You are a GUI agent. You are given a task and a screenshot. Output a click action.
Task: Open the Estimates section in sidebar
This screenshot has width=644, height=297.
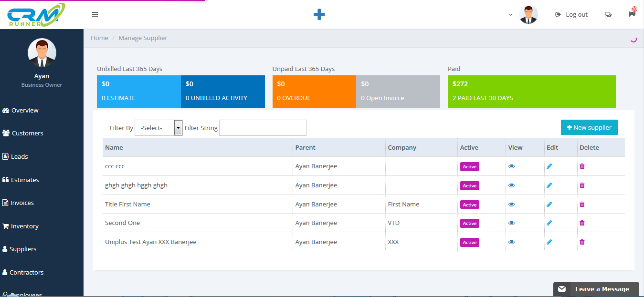pos(23,179)
